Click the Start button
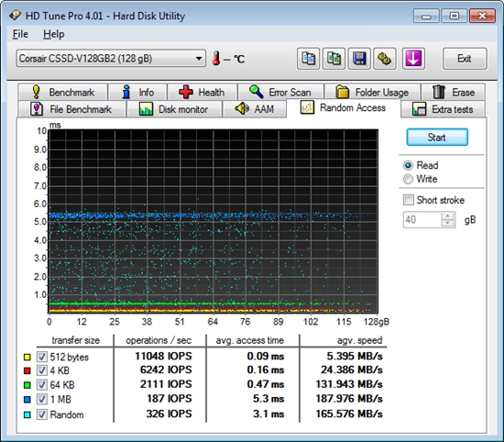This screenshot has height=442, width=504. (x=437, y=138)
